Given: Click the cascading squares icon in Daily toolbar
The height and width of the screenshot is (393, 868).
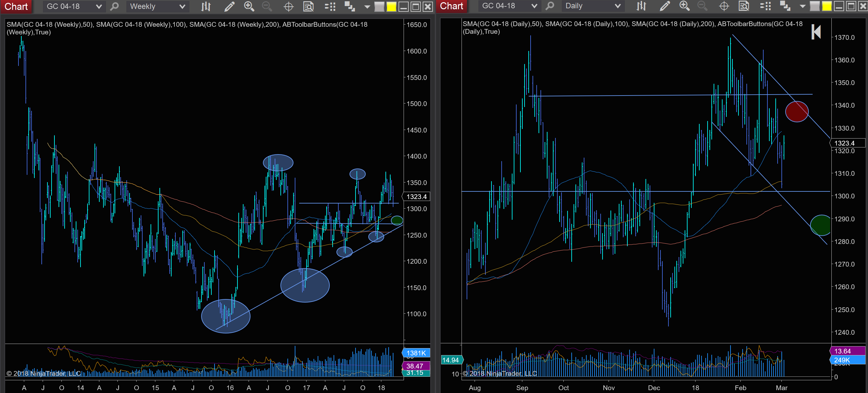Looking at the screenshot, I should coord(785,6).
